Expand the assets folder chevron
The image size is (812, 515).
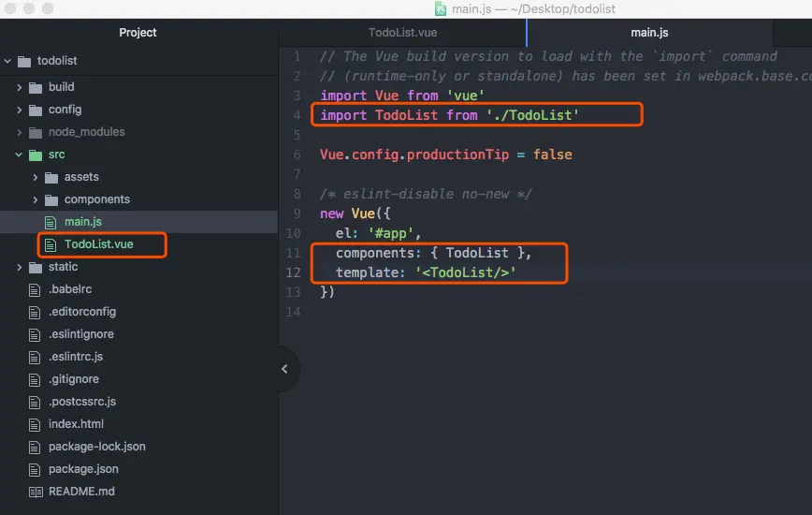(36, 177)
